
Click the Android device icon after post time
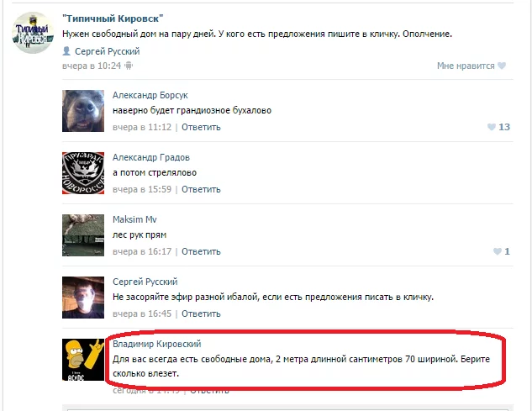tap(129, 66)
